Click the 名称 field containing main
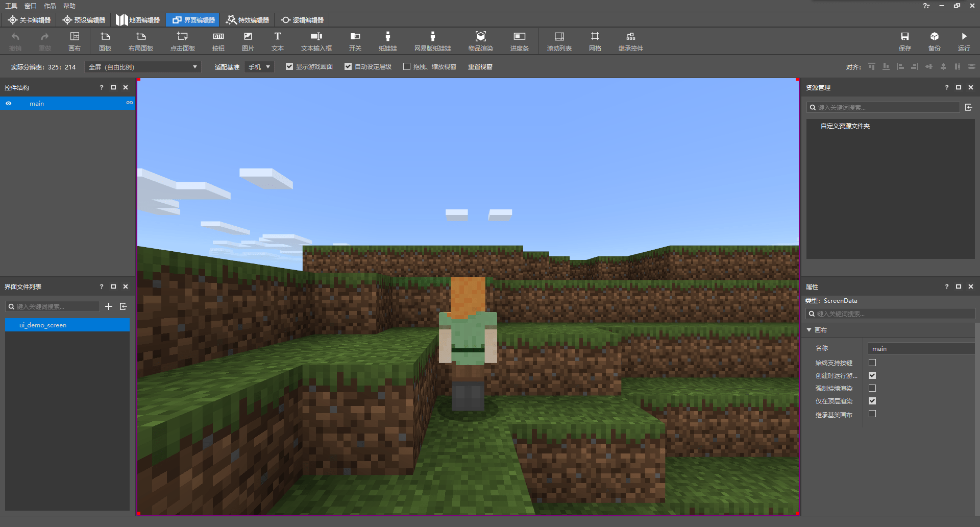 [921, 348]
